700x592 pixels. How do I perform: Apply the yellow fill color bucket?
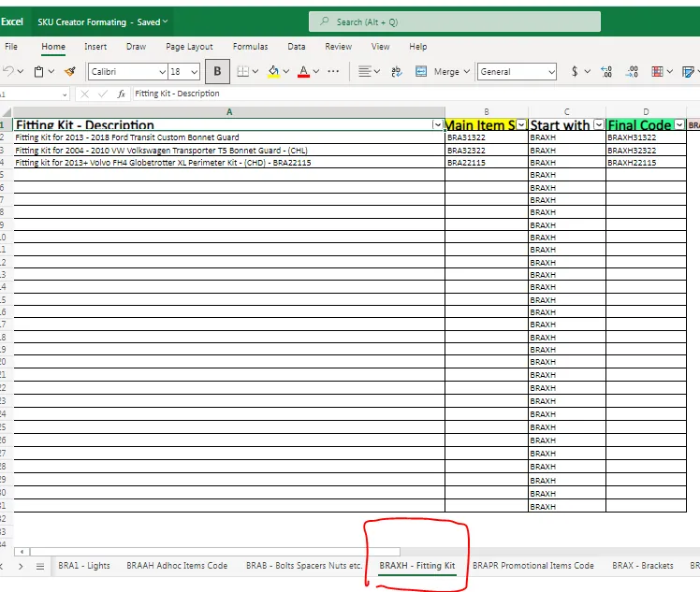click(273, 71)
